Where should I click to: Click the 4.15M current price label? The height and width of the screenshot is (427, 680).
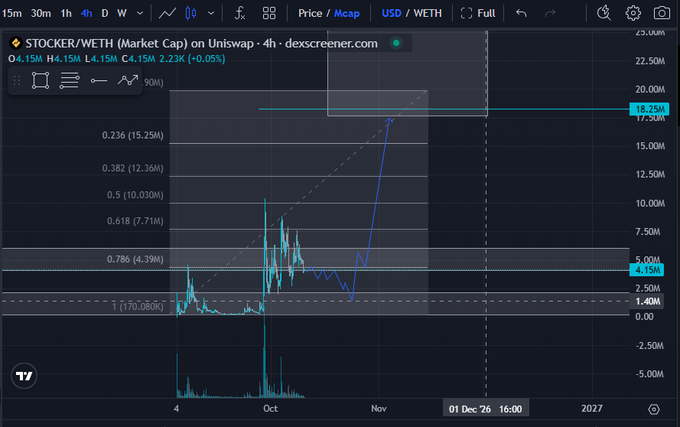(647, 270)
